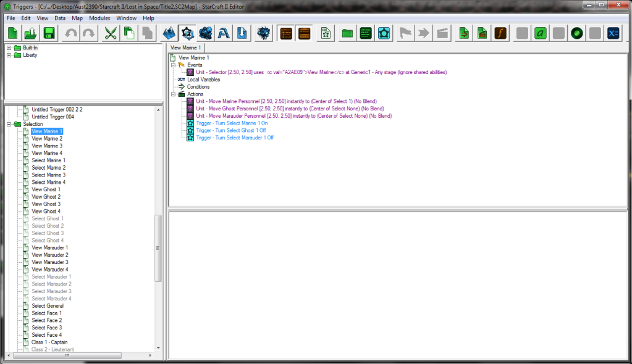Save the map with the floppy disk icon
632x364 pixels.
(49, 33)
